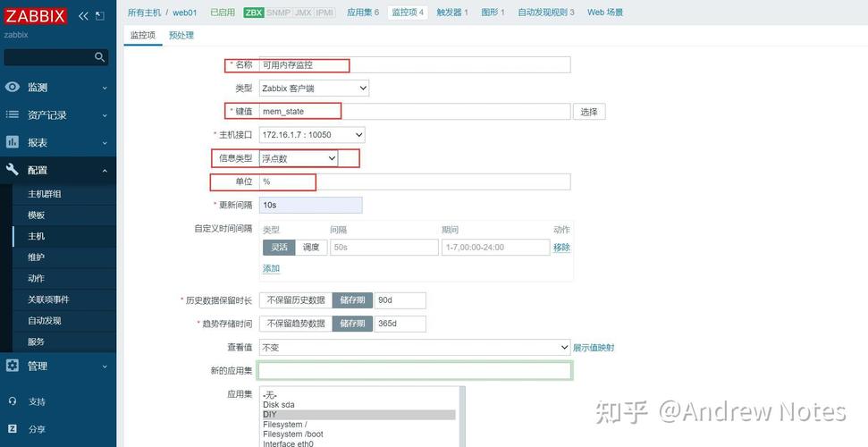868x447 pixels.
Task: Click the 所有主机 breadcrumb link
Action: pos(144,13)
